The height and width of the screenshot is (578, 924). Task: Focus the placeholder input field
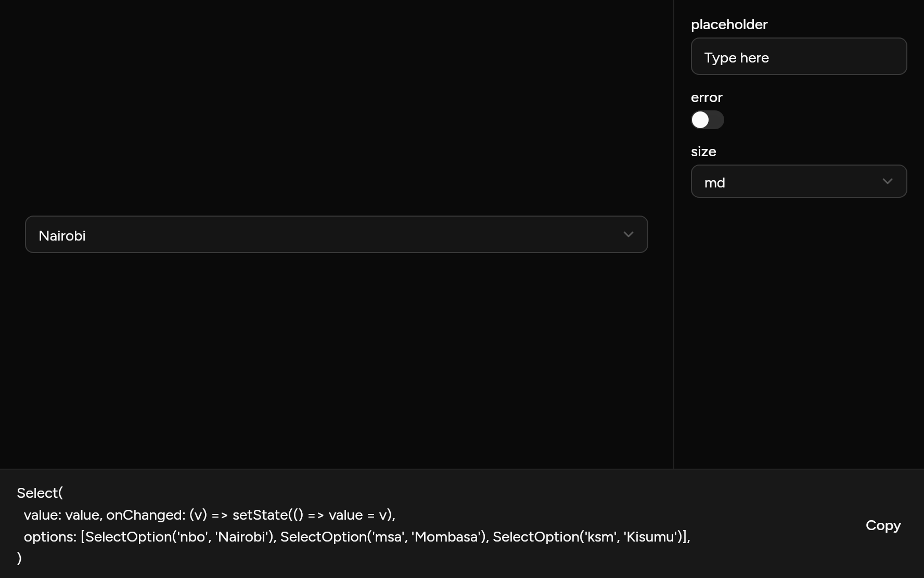799,56
